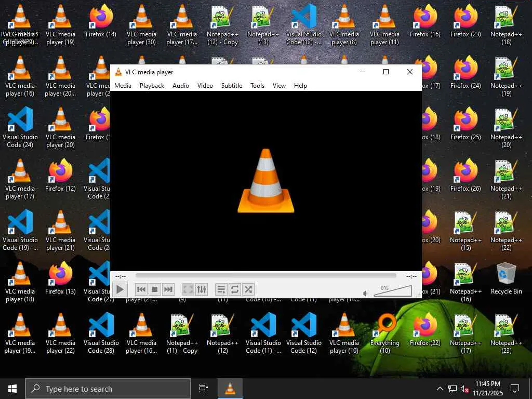Select Notepad++ (20) desktop icon

(x=506, y=128)
